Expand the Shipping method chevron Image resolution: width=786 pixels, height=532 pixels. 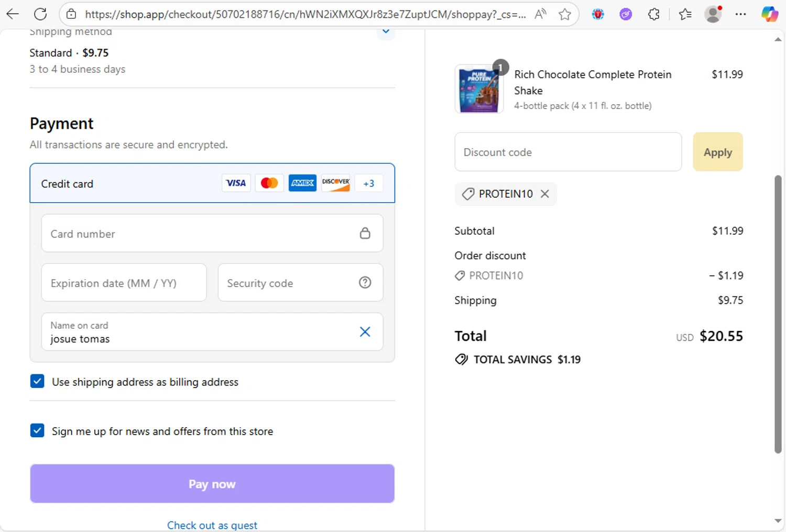386,31
